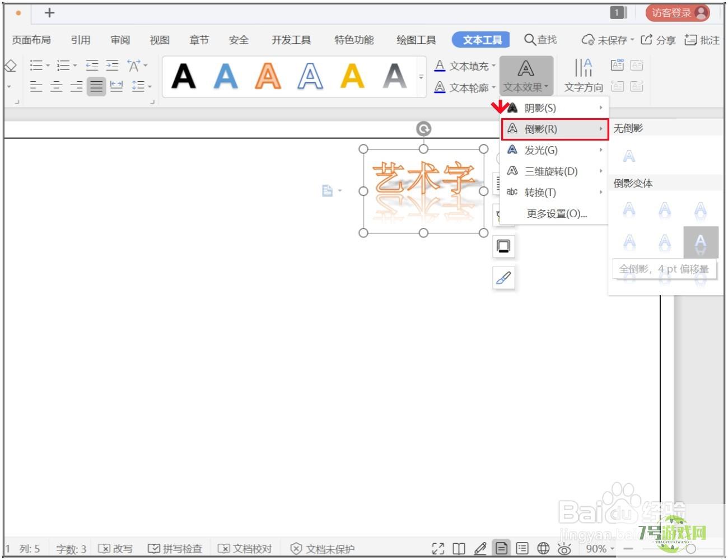
Task: Click the distributed alignment icon
Action: click(x=116, y=86)
